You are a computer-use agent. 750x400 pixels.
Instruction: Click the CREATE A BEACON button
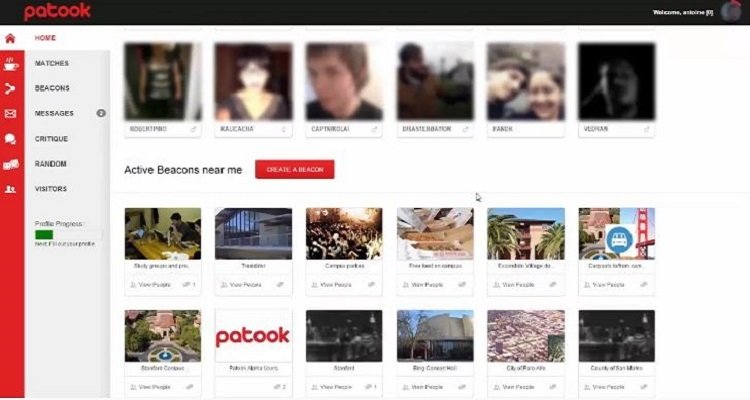tap(295, 169)
